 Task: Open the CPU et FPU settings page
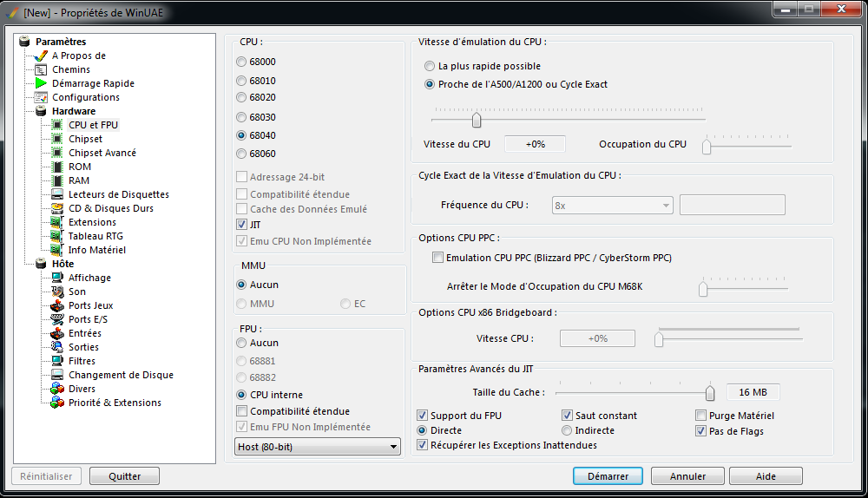click(93, 125)
